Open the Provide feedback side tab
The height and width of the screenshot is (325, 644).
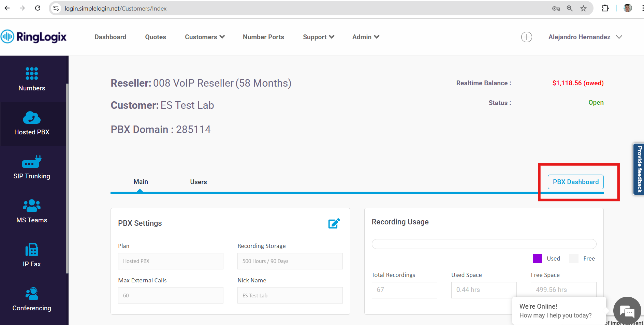coord(639,169)
